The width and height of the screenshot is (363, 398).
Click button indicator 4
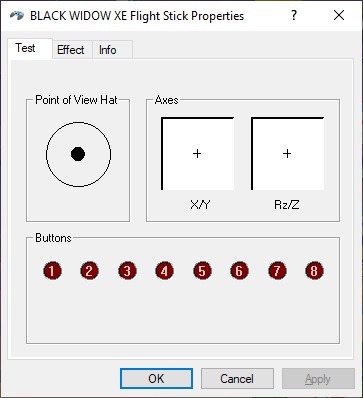pyautogui.click(x=164, y=271)
